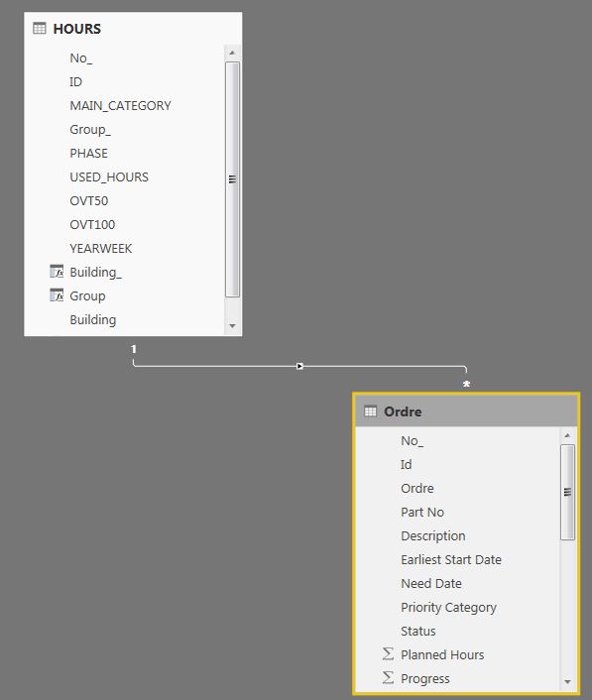The width and height of the screenshot is (592, 700).
Task: Click the Ordre table scrollbar thumb
Action: [567, 492]
